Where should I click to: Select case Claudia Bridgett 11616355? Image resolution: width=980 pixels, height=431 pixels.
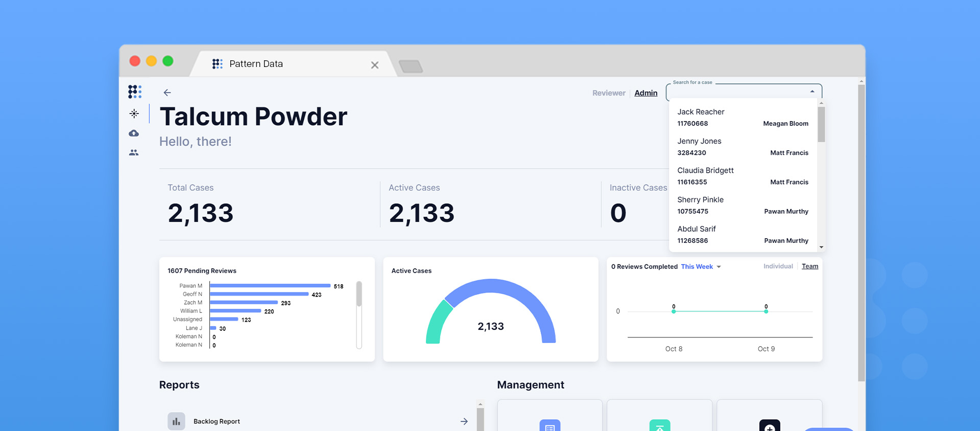coord(743,176)
